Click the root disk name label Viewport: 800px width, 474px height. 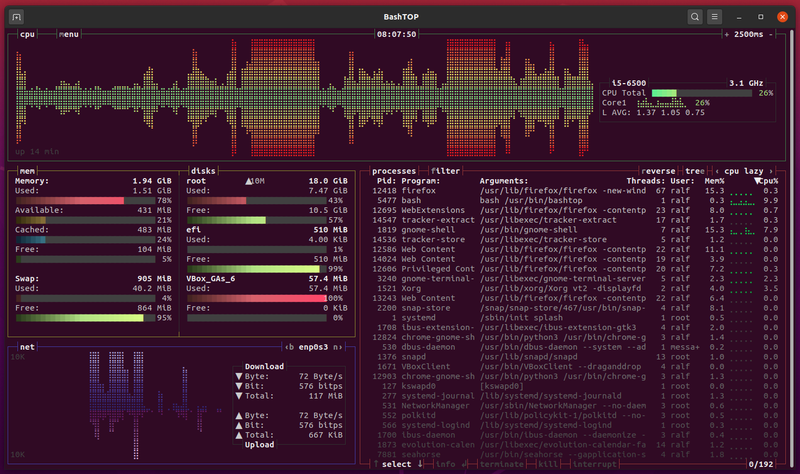196,181
